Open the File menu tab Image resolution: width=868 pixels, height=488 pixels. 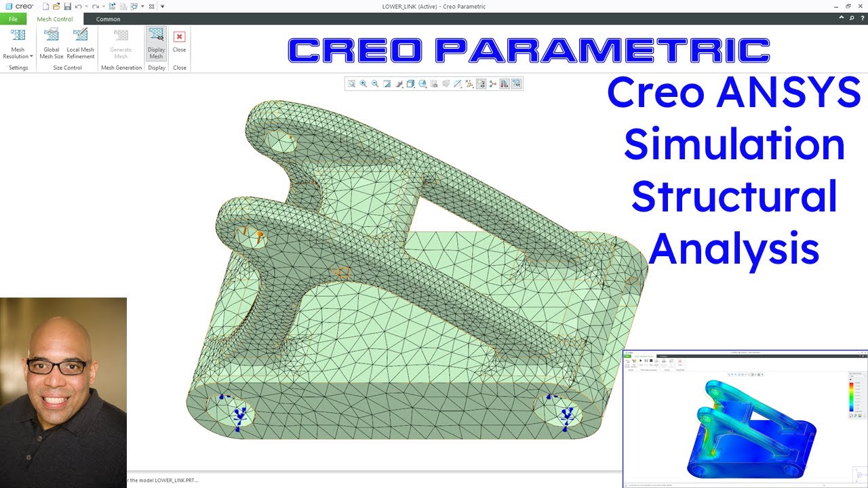(x=13, y=19)
